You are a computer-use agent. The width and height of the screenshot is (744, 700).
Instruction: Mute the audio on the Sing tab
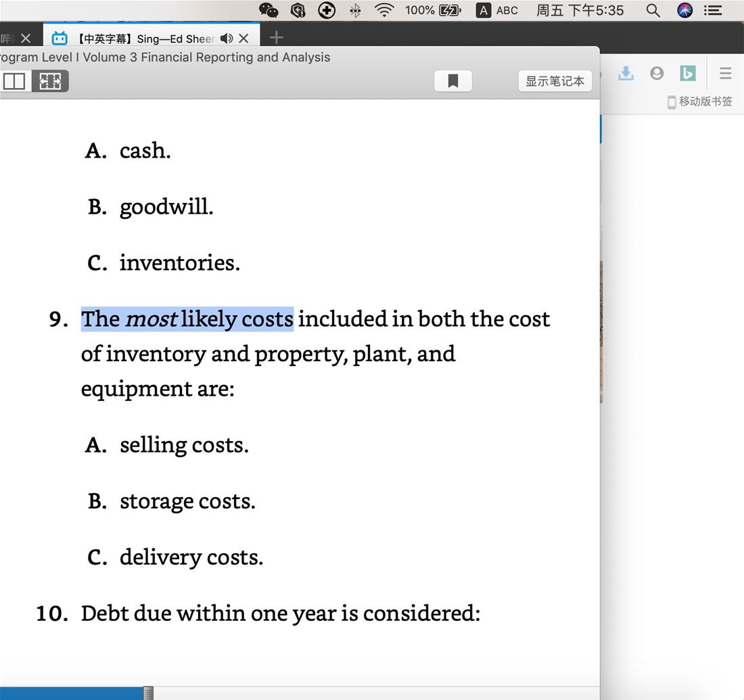pyautogui.click(x=227, y=39)
